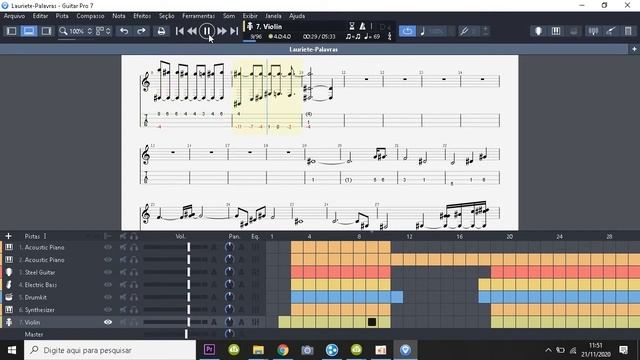Open the Pista menu
The height and width of the screenshot is (360, 640).
point(62,16)
